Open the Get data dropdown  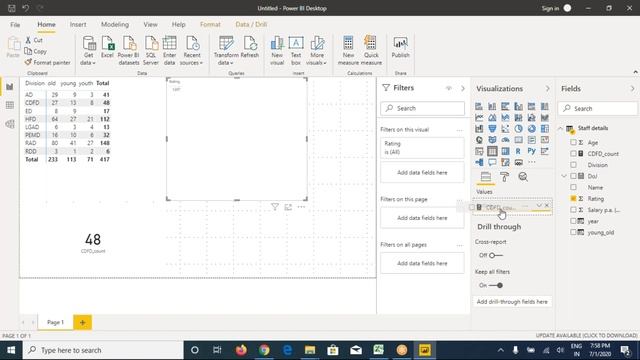click(88, 59)
